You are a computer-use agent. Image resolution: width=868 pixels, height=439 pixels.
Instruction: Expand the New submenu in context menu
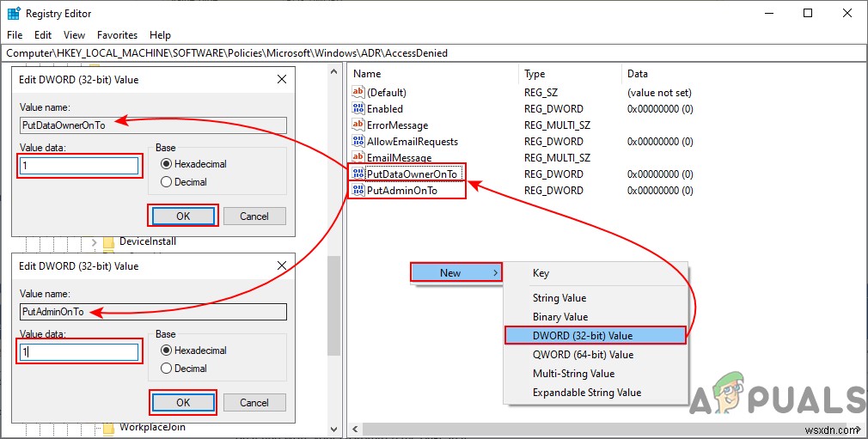[x=455, y=273]
